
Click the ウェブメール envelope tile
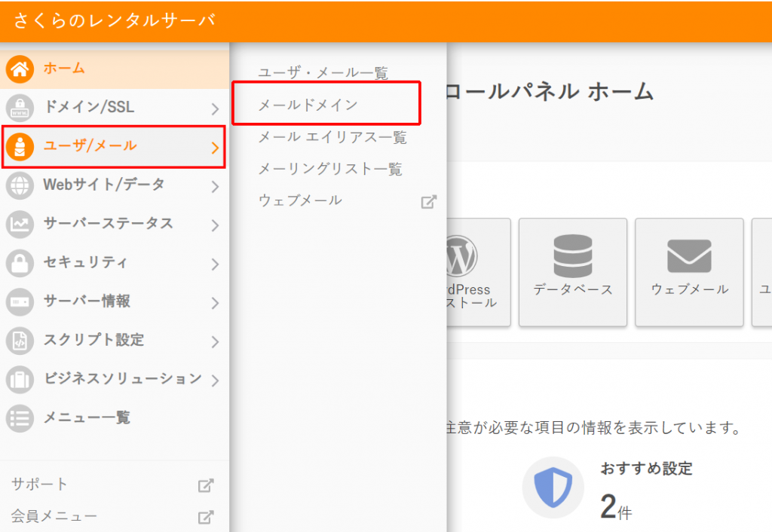pyautogui.click(x=689, y=272)
